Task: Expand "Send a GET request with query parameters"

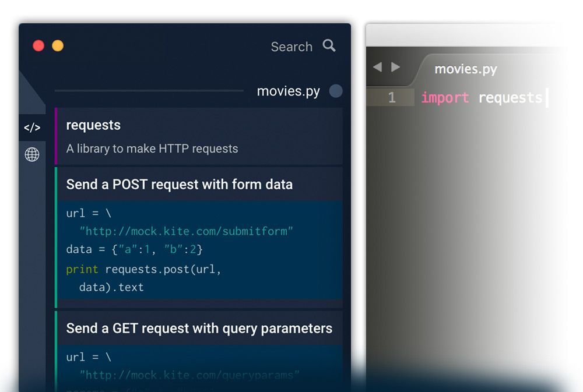Action: 199,329
